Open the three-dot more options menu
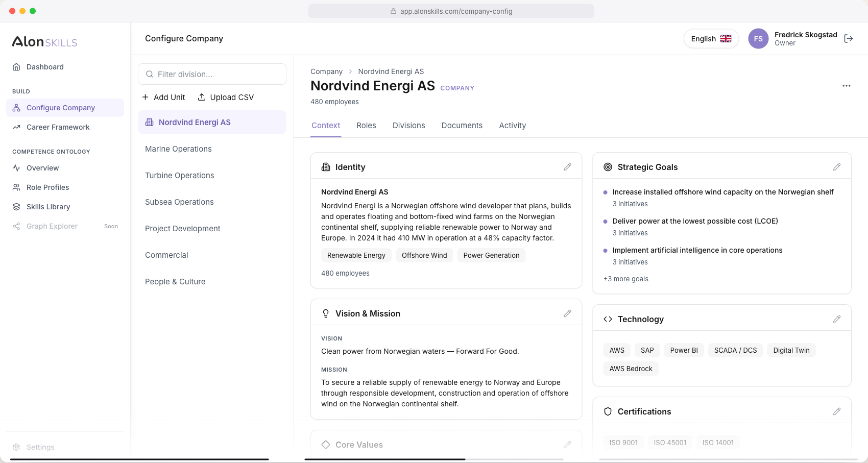 click(x=847, y=86)
